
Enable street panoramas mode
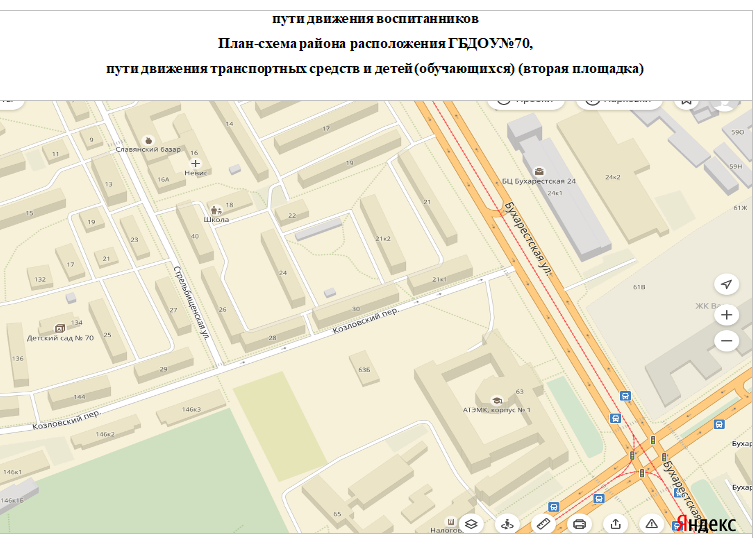coord(507,524)
